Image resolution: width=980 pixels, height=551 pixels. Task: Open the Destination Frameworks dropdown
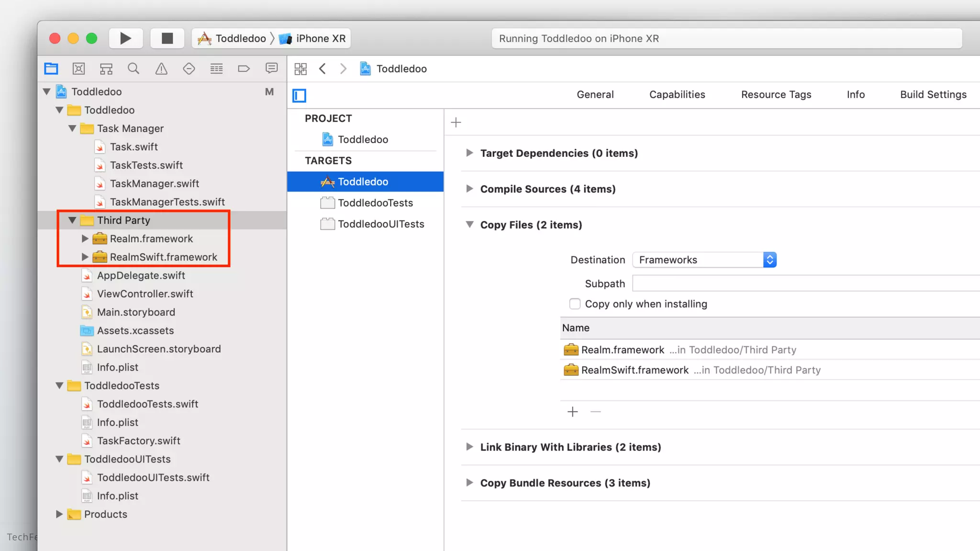(704, 260)
